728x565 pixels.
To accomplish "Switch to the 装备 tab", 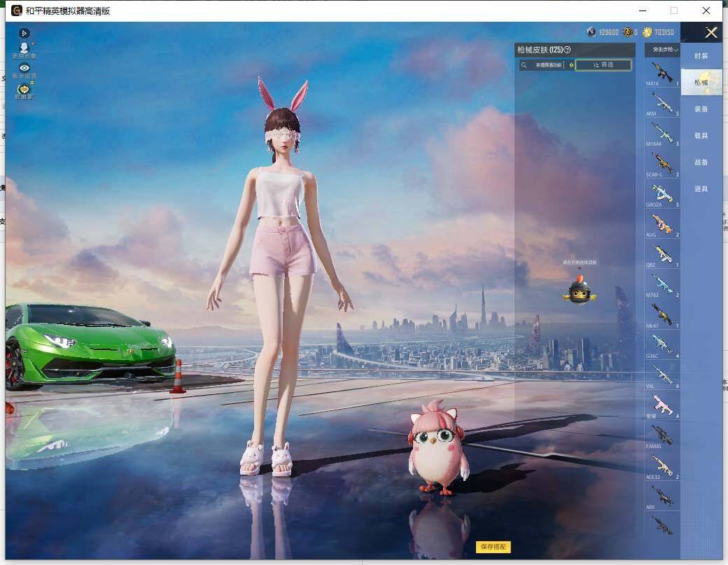I will coord(701,109).
